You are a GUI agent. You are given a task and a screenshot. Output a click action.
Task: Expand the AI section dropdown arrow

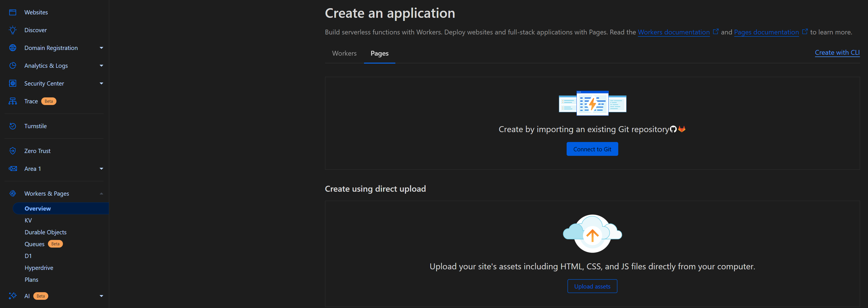(x=101, y=296)
